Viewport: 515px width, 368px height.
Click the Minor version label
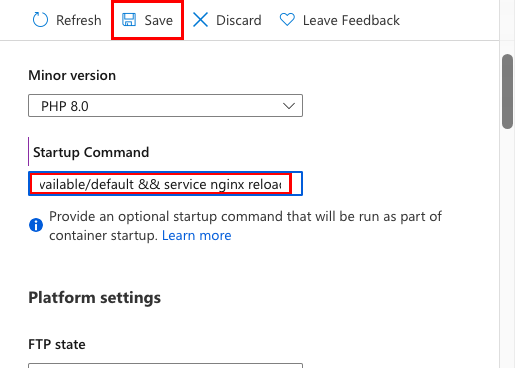[72, 75]
